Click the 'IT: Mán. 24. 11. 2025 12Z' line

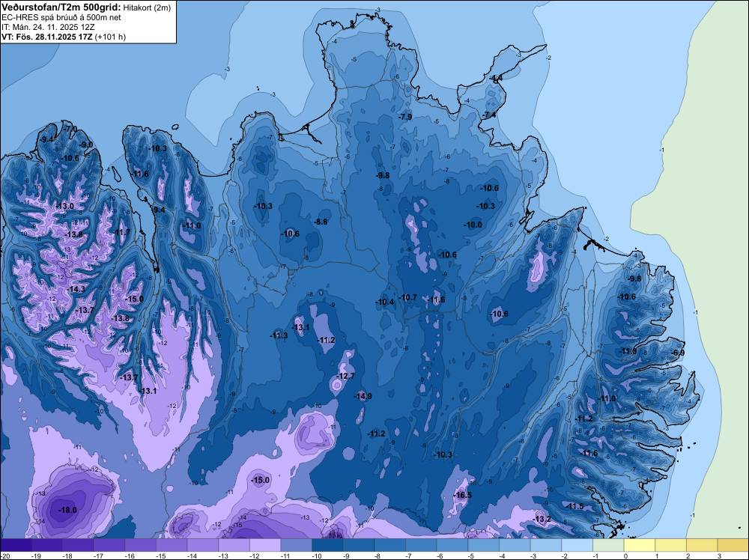point(48,27)
